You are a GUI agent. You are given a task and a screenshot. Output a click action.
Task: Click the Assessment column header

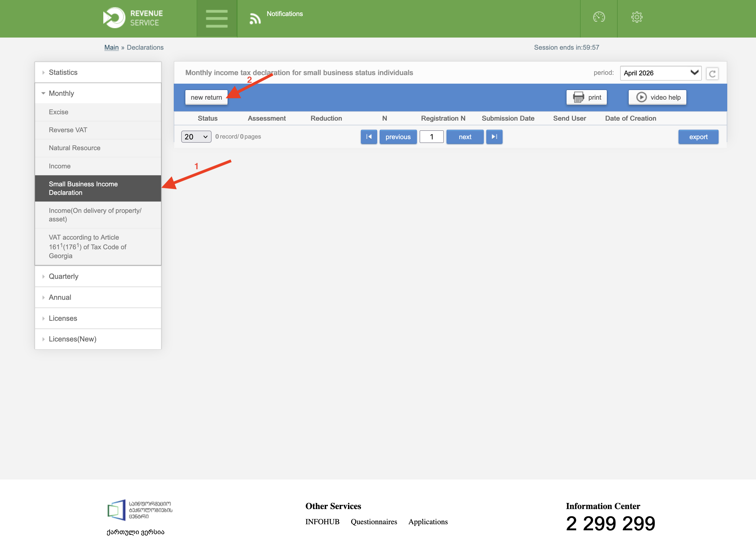[x=267, y=118]
